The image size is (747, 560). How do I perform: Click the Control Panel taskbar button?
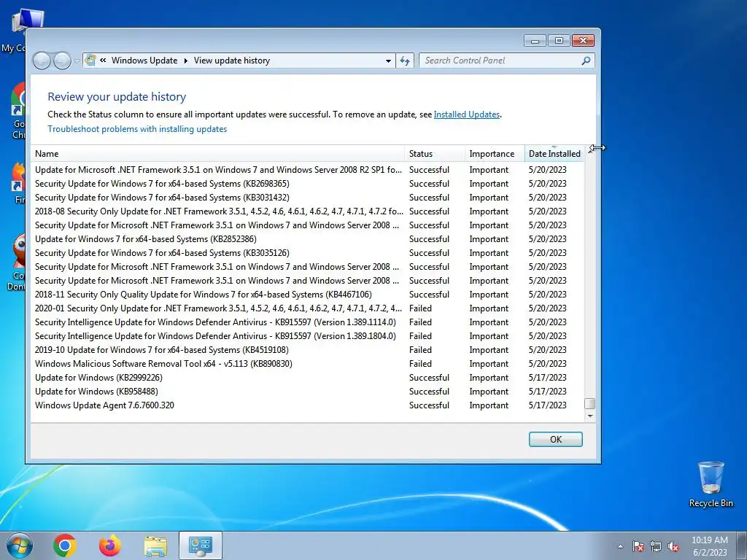[201, 545]
